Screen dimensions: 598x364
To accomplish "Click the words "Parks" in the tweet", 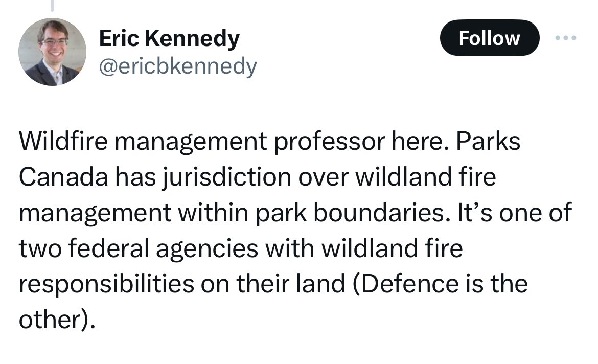I will (x=488, y=141).
